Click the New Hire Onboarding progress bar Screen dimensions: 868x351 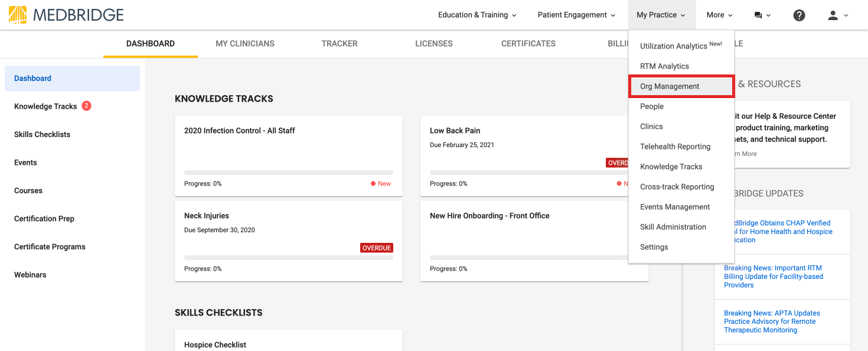click(529, 258)
